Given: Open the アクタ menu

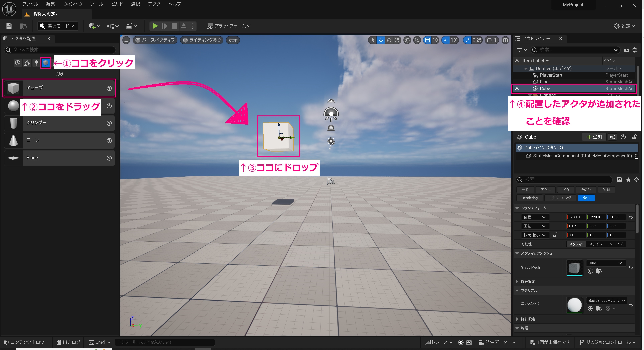Looking at the screenshot, I should click(154, 4).
